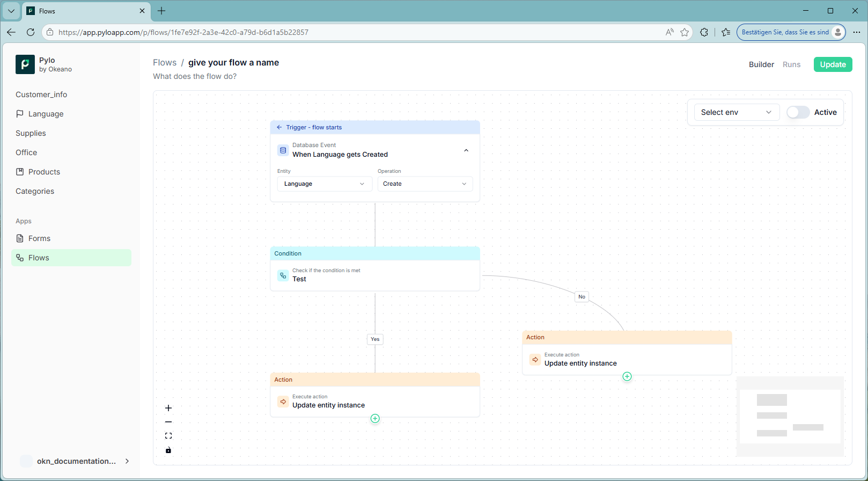This screenshot has height=481, width=868.
Task: Collapse the Database Event trigger panel
Action: click(466, 150)
